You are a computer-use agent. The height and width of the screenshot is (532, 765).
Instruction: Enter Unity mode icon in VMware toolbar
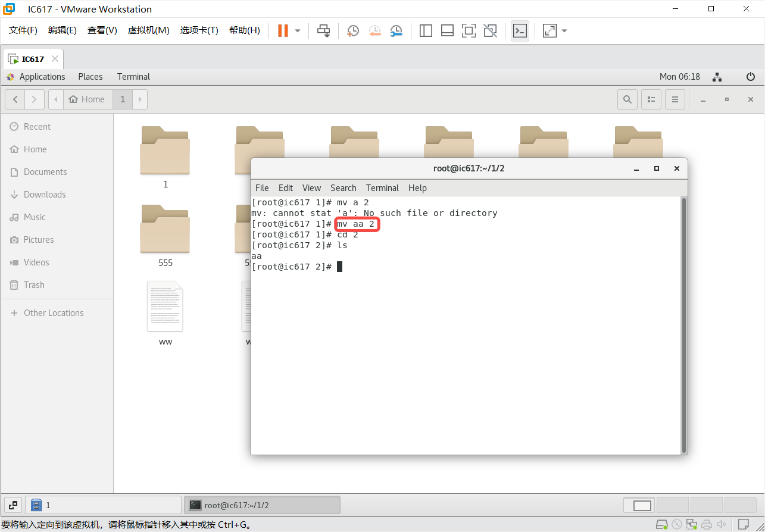(490, 30)
